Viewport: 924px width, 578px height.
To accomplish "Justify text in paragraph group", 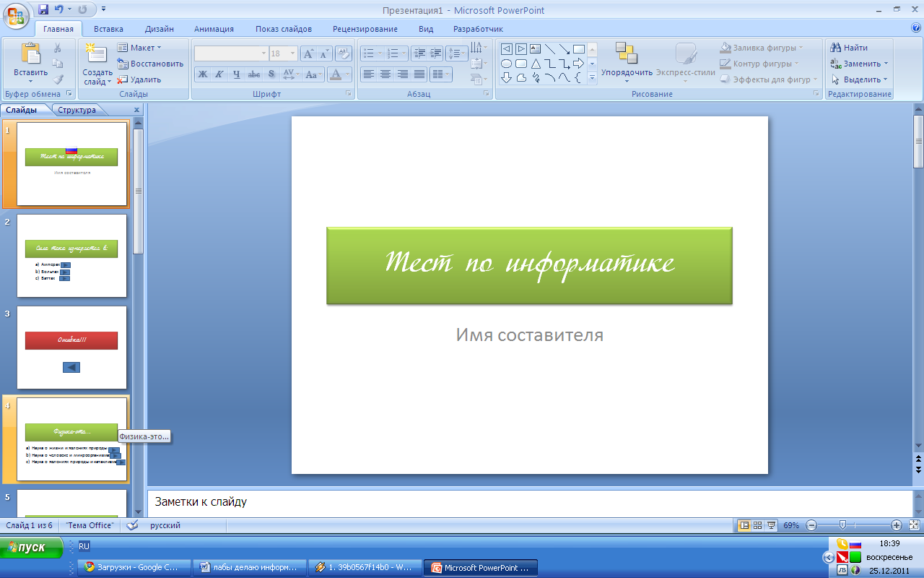I will coord(419,74).
